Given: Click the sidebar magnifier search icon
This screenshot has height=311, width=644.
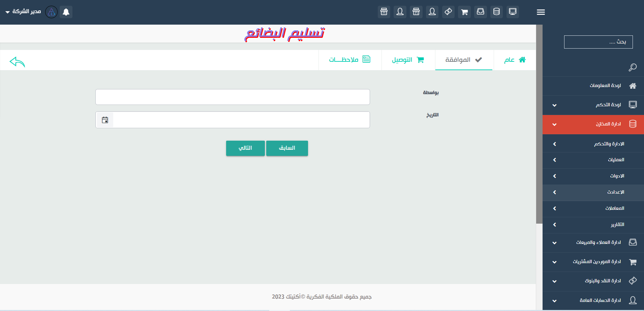Looking at the screenshot, I should click(633, 67).
